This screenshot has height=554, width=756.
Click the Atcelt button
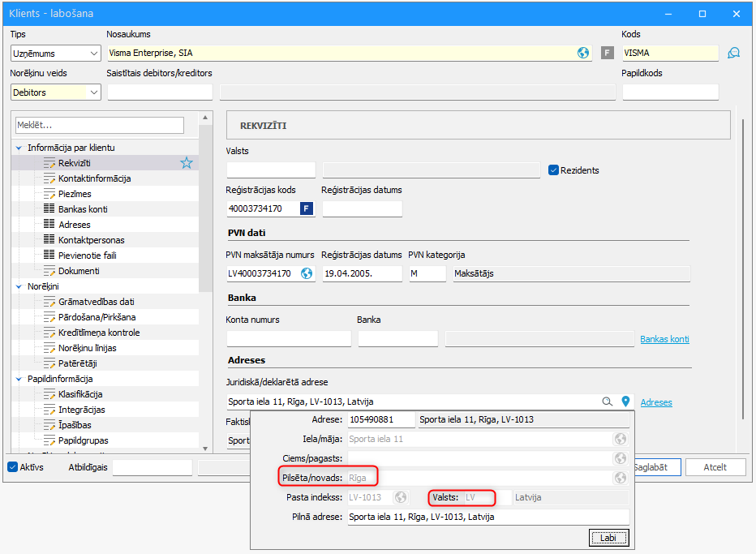(715, 467)
